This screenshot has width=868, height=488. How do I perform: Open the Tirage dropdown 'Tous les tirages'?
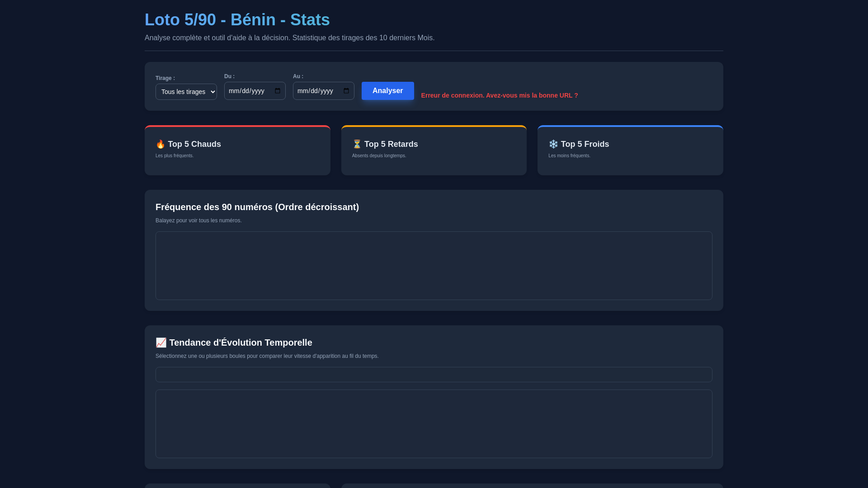click(186, 92)
